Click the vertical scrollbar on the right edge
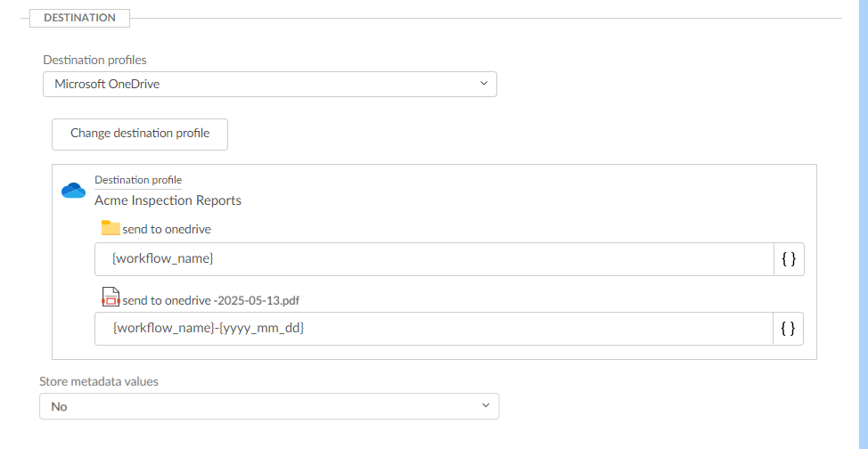Image resolution: width=868 pixels, height=449 pixels. click(862, 223)
